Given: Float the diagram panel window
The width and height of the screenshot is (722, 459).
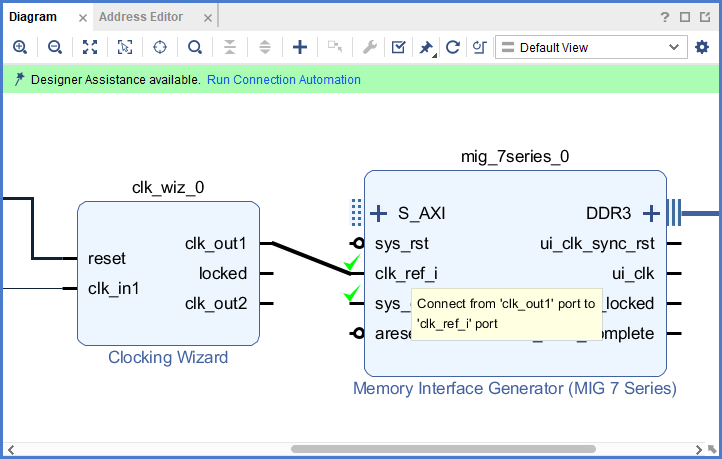Looking at the screenshot, I should 705,17.
